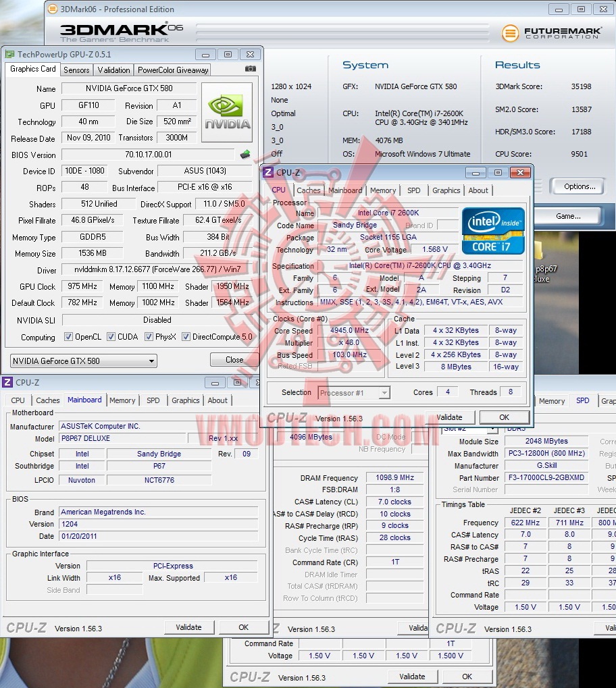This screenshot has width=616, height=688.
Task: Open the Processor #1 selection dropdown
Action: click(x=354, y=393)
